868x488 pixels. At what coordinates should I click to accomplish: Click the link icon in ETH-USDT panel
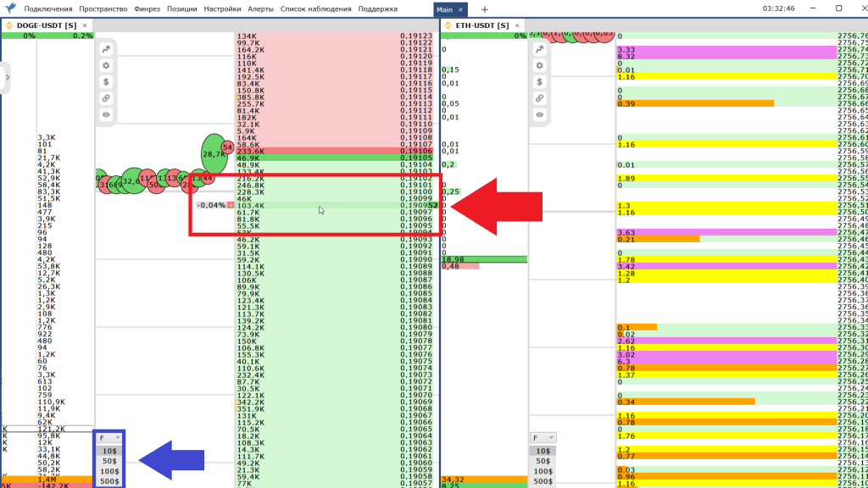[x=540, y=98]
